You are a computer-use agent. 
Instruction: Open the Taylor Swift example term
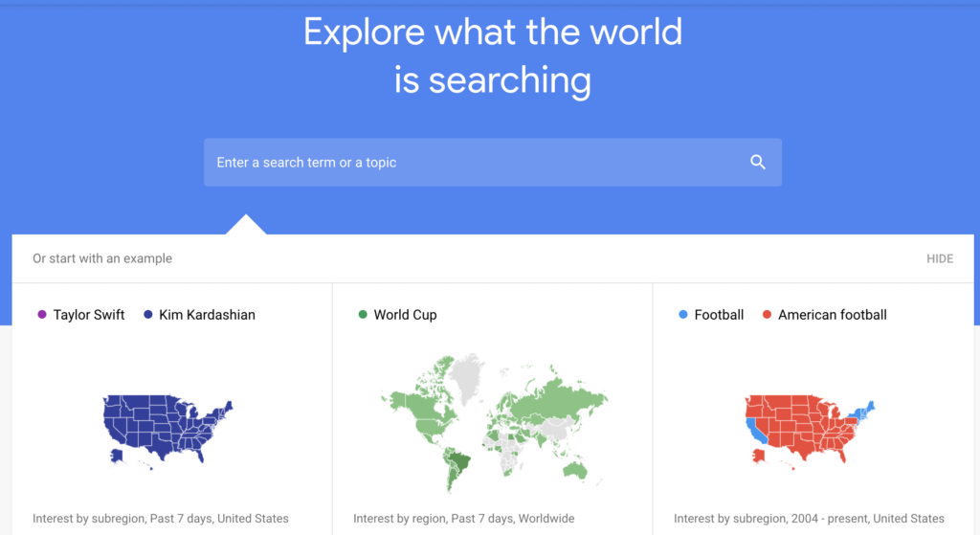click(x=89, y=315)
